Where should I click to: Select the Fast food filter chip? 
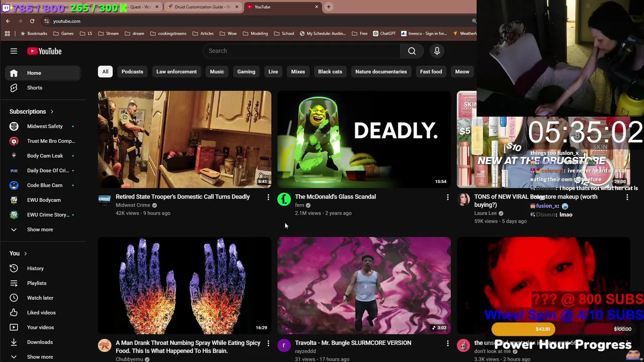[431, 71]
